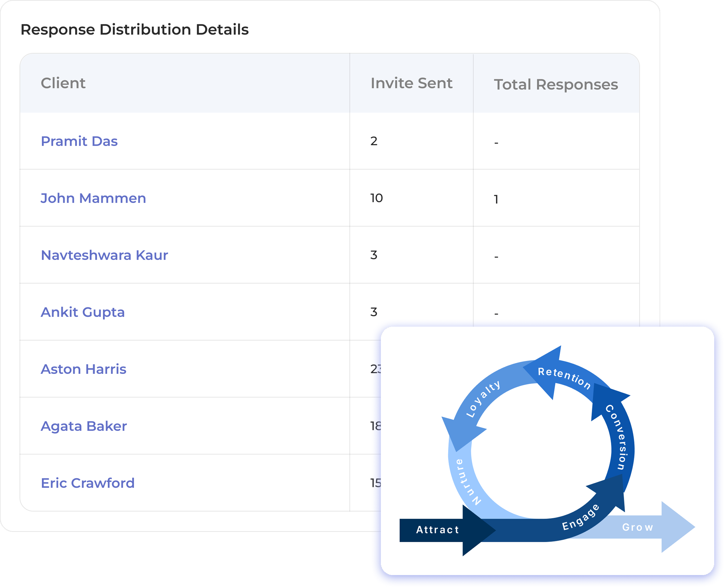Screen dimensions: 725x588
Task: Click total responses value 1
Action: coord(496,200)
